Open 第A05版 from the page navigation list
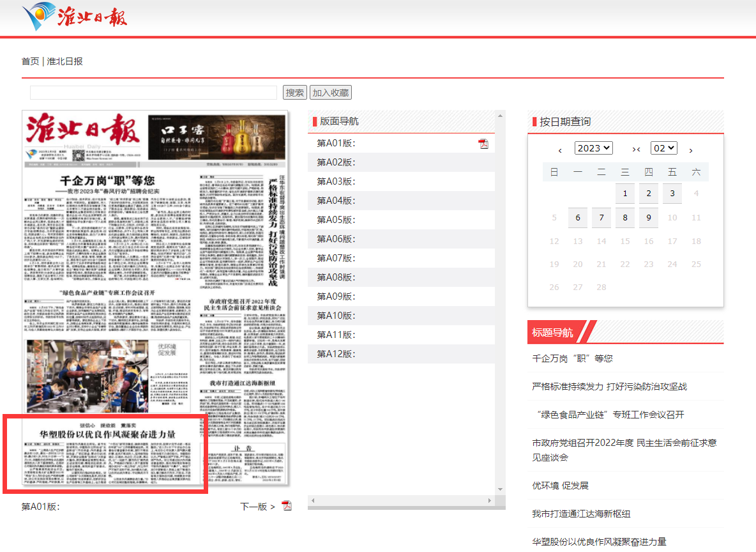 [336, 220]
